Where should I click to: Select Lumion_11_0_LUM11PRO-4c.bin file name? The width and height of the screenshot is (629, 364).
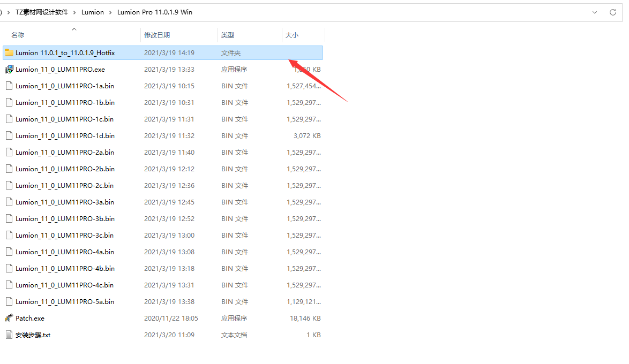(x=65, y=285)
